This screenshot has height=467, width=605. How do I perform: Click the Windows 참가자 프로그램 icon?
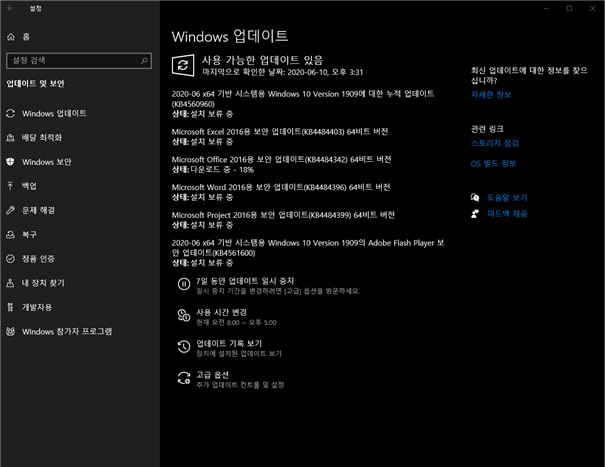click(x=10, y=331)
